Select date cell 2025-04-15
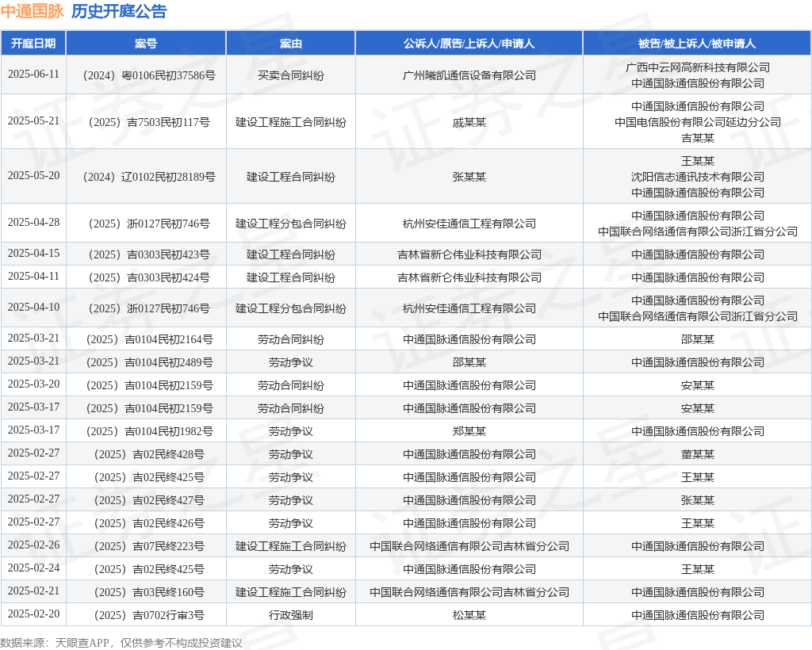Image resolution: width=812 pixels, height=650 pixels. (33, 253)
